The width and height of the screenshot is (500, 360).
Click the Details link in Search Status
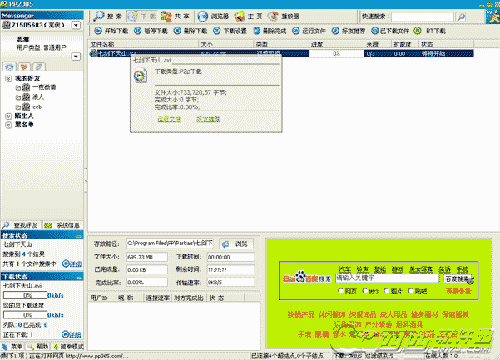coord(72,264)
